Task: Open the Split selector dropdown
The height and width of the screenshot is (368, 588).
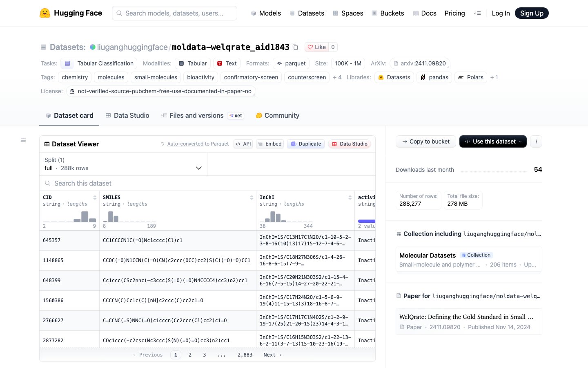Action: 123,164
